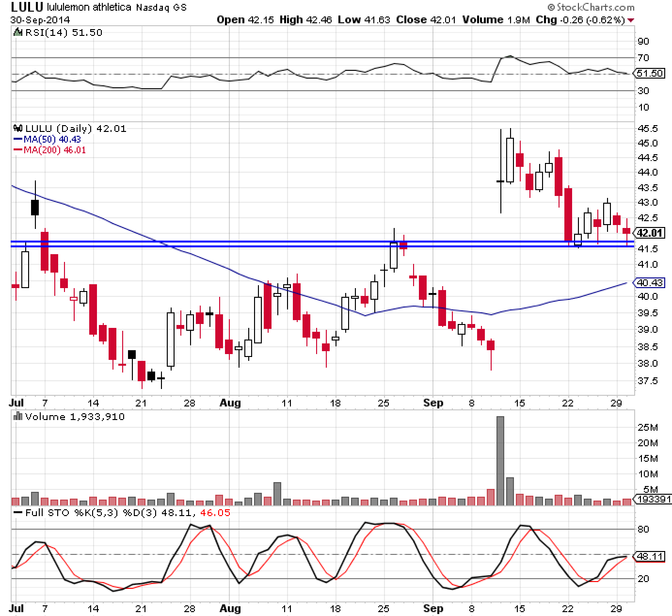Click the red down triangle after Chg
The width and height of the screenshot is (672, 616).
click(x=630, y=20)
